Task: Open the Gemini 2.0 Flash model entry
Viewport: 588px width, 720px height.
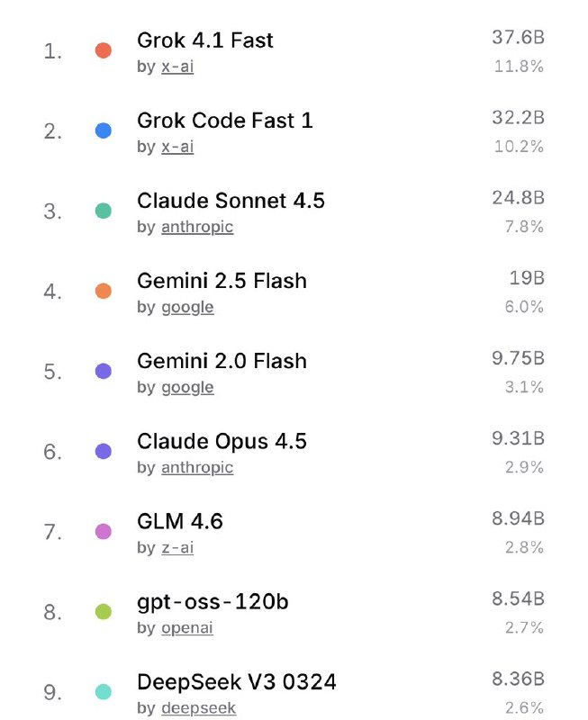Action: coord(222,361)
